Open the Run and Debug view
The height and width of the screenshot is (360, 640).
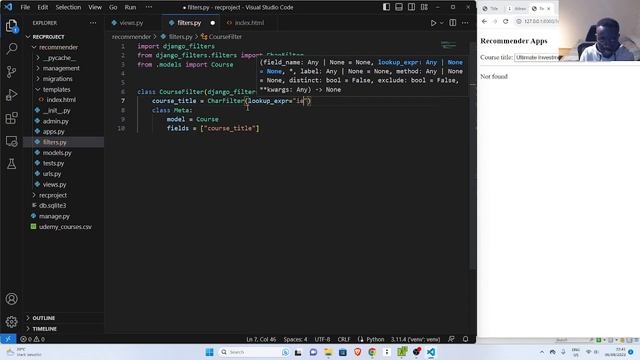(x=11, y=95)
